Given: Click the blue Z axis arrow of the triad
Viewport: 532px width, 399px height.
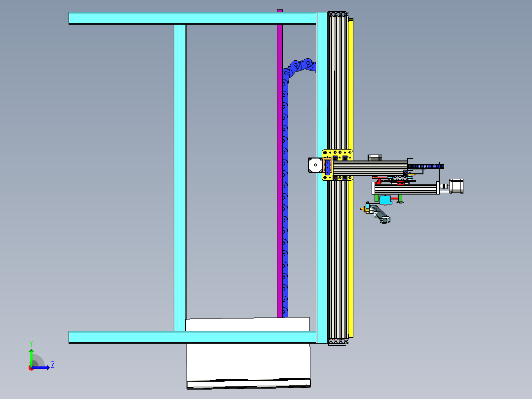Looking at the screenshot, I should [x=40, y=367].
